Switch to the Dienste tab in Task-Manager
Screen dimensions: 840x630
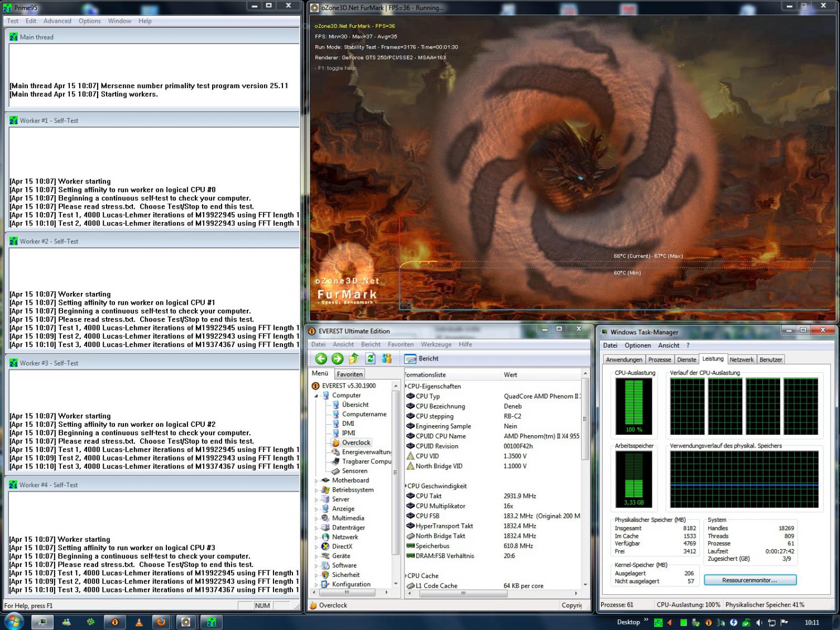(x=687, y=360)
